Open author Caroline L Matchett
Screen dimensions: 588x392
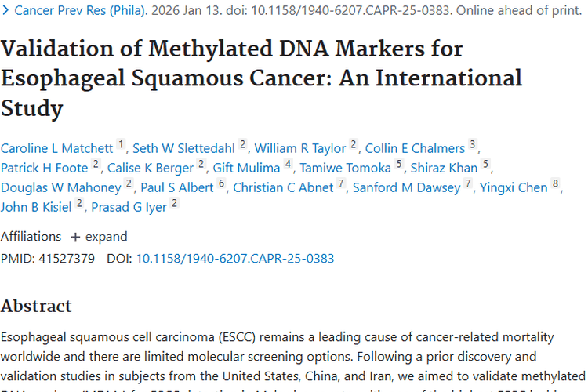tap(57, 148)
